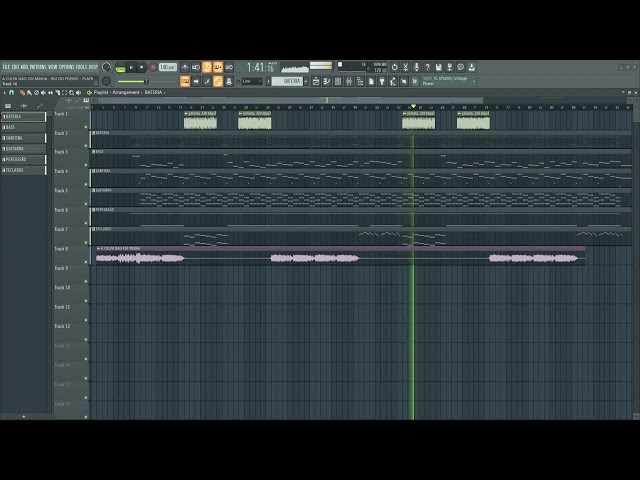Click the auto-scroll monitor icon

229,81
